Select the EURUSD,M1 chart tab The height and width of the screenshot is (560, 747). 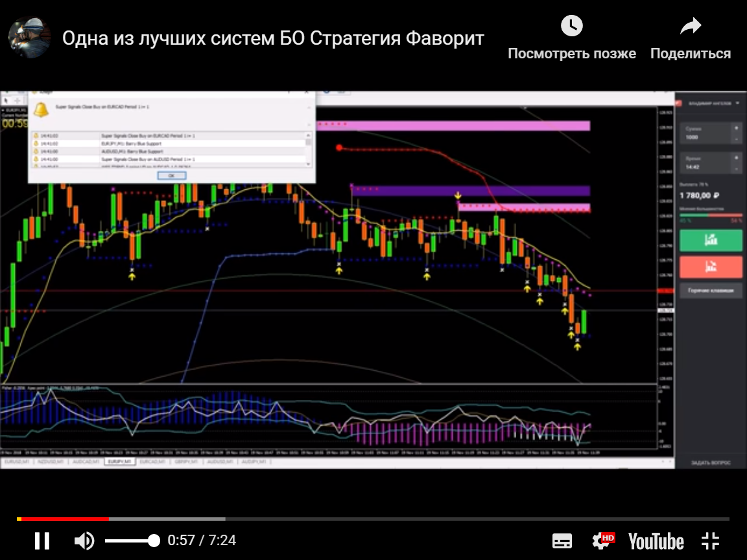point(17,462)
